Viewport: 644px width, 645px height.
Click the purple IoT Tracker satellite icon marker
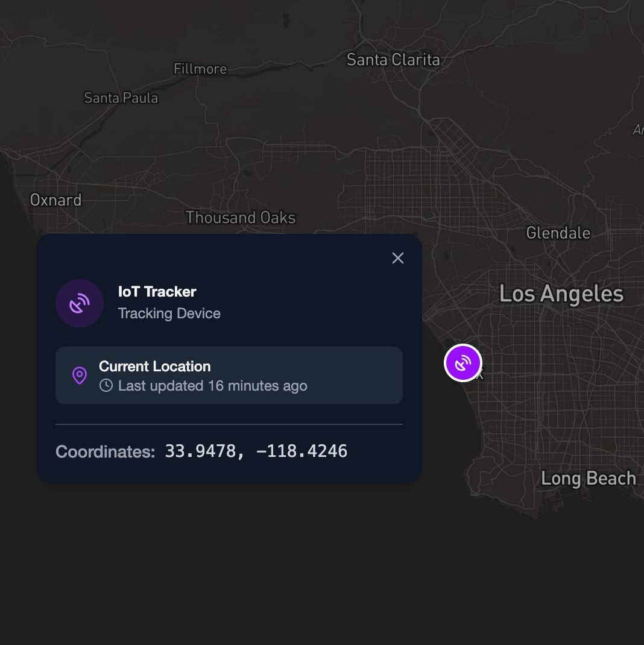point(462,362)
